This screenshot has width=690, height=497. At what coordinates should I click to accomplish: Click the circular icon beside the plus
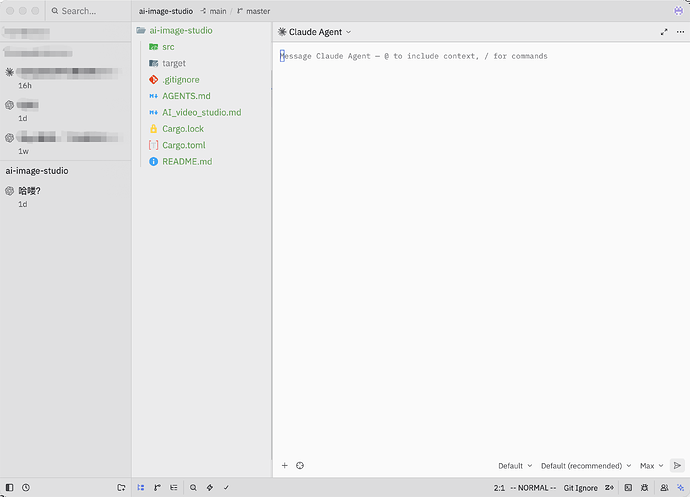300,465
